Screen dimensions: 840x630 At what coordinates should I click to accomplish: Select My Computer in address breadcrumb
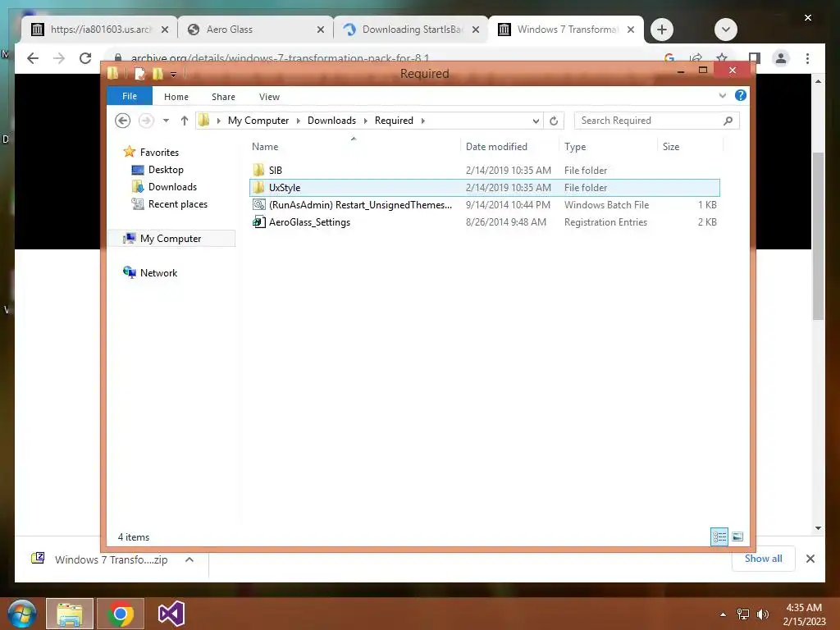(x=258, y=121)
